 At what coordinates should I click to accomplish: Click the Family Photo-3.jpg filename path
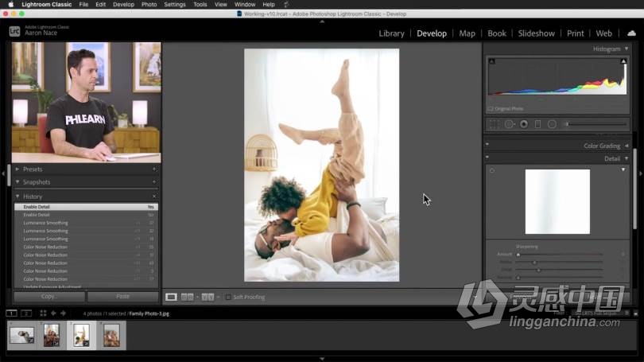tap(149, 313)
